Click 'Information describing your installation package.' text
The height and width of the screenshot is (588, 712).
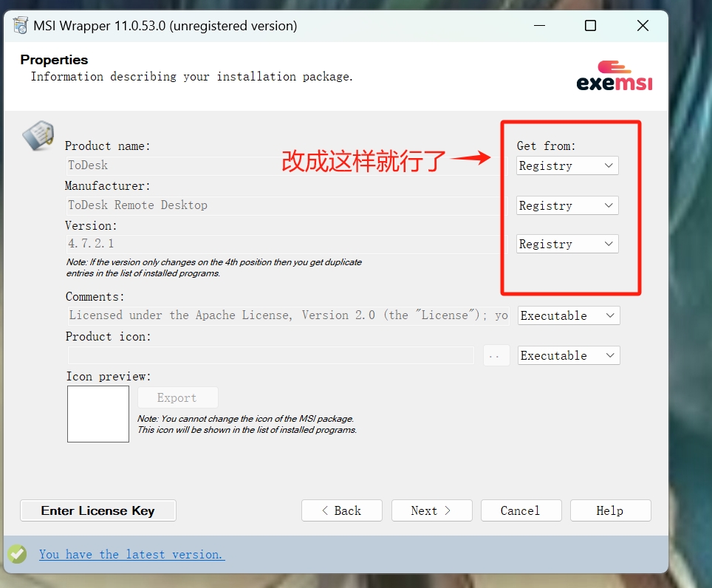pyautogui.click(x=191, y=77)
